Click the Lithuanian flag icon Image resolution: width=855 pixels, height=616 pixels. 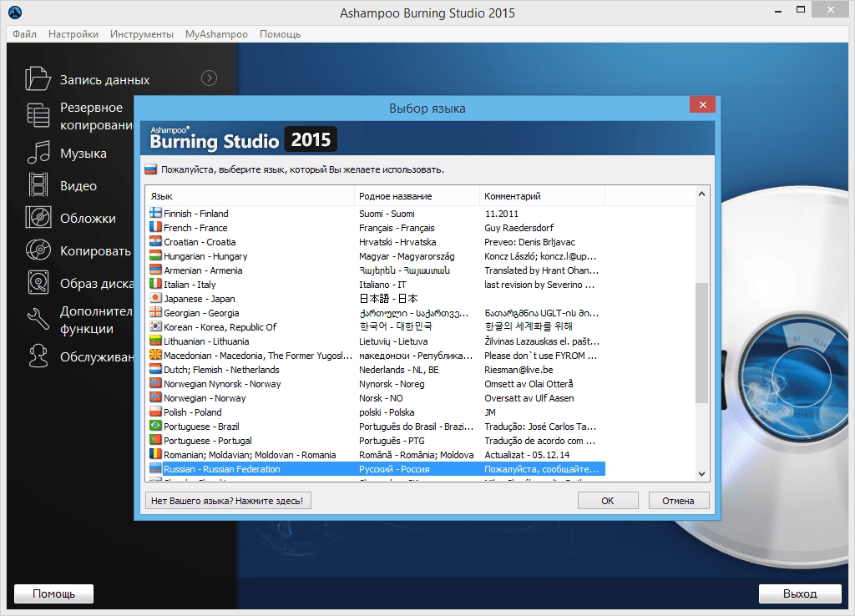pos(156,341)
